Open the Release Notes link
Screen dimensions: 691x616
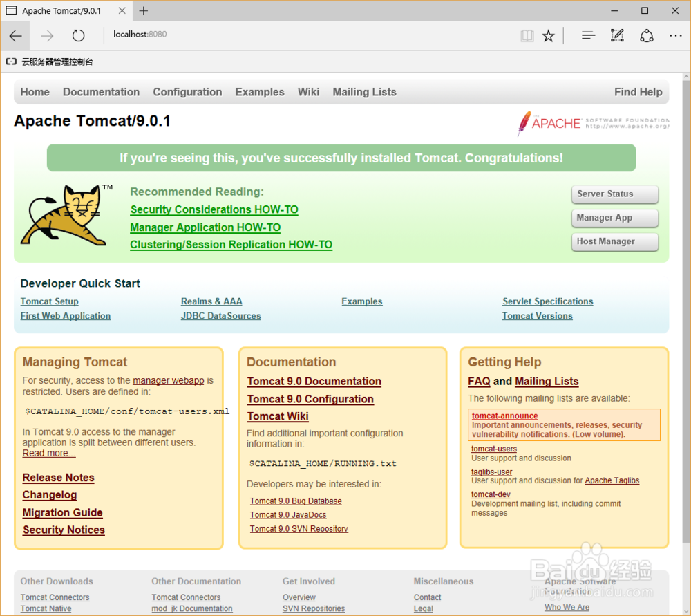coord(58,478)
